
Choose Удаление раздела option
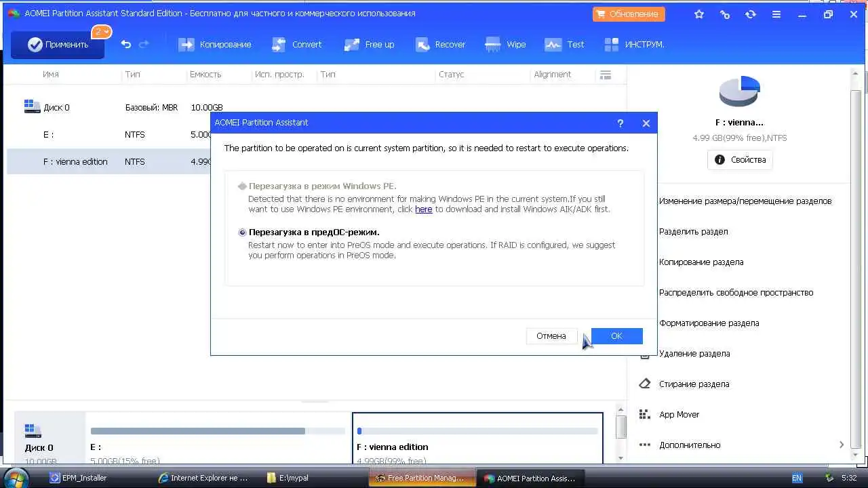(694, 354)
